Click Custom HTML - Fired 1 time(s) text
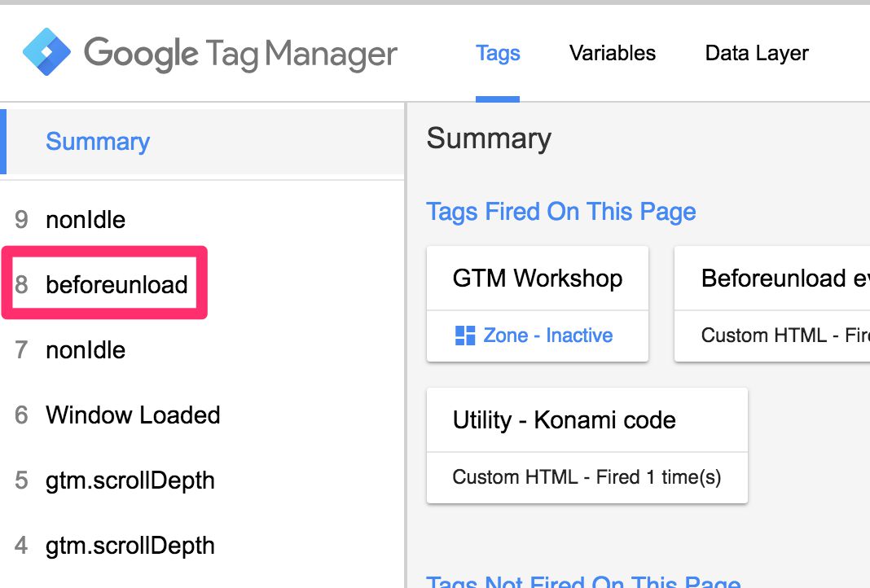Screen dimensions: 870x588 [x=587, y=477]
